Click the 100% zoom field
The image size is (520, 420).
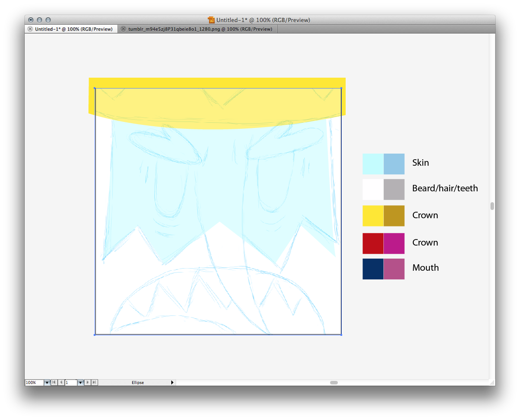(34, 382)
